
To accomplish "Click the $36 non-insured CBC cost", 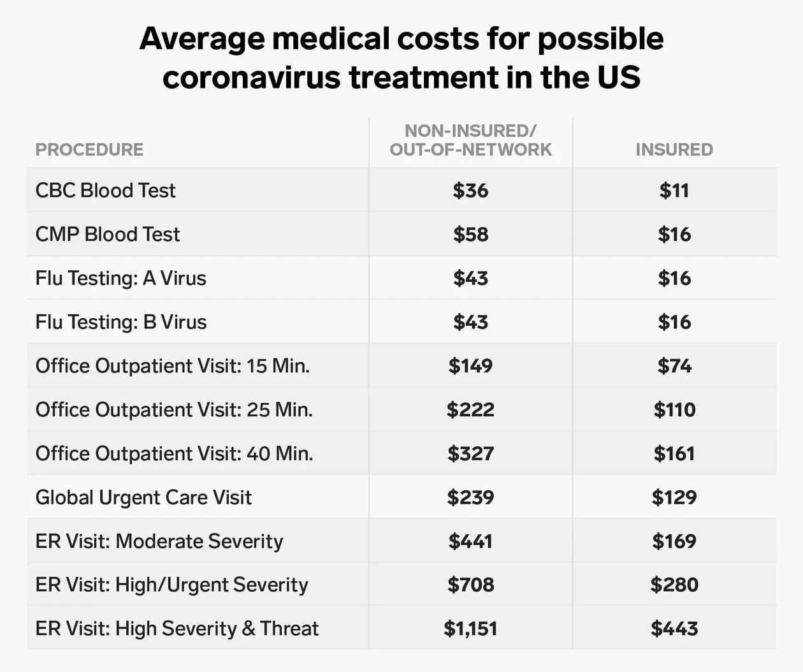I will click(470, 191).
